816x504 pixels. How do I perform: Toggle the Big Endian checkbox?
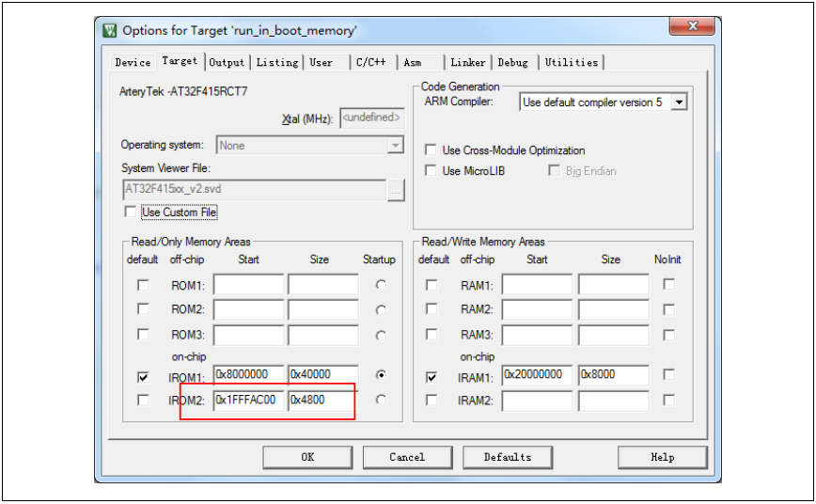pyautogui.click(x=555, y=170)
